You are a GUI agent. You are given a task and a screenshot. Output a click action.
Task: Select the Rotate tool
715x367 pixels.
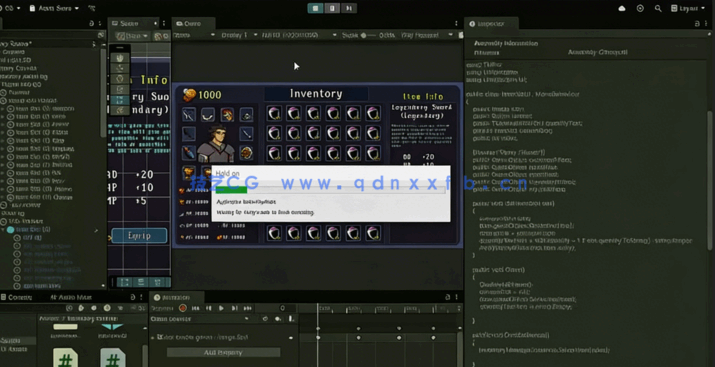tap(120, 79)
